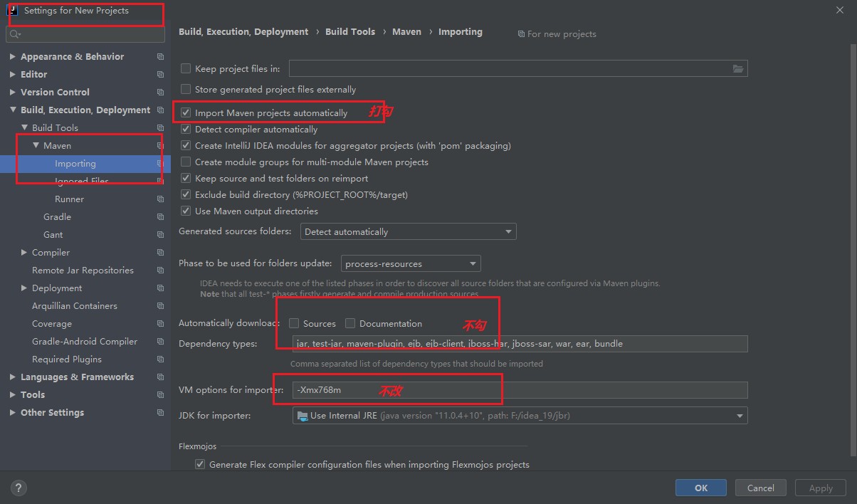Image resolution: width=857 pixels, height=504 pixels.
Task: Click the project-level icon beside Editor
Action: point(160,75)
